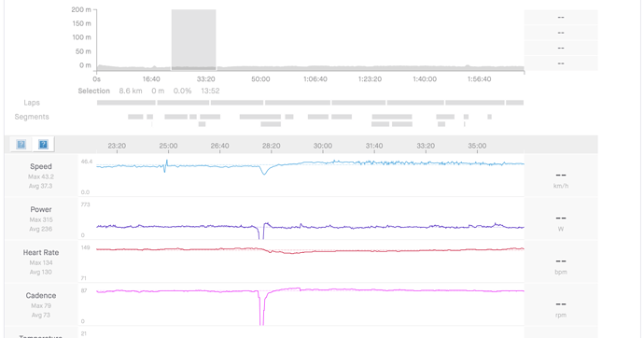Click the Laps row label
The width and height of the screenshot is (644, 338).
[32, 103]
